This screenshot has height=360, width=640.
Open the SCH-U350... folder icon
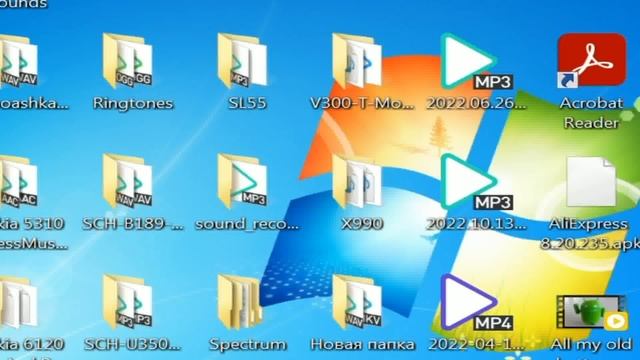click(x=128, y=302)
